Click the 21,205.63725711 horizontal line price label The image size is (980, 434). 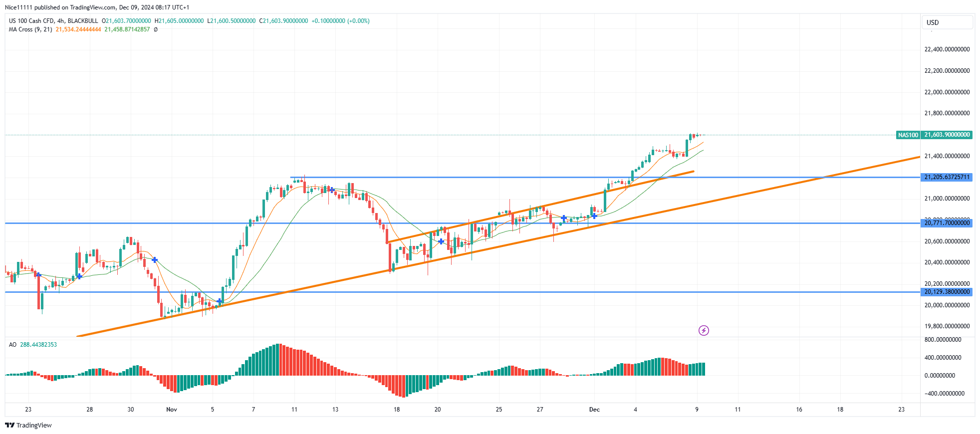click(x=947, y=177)
